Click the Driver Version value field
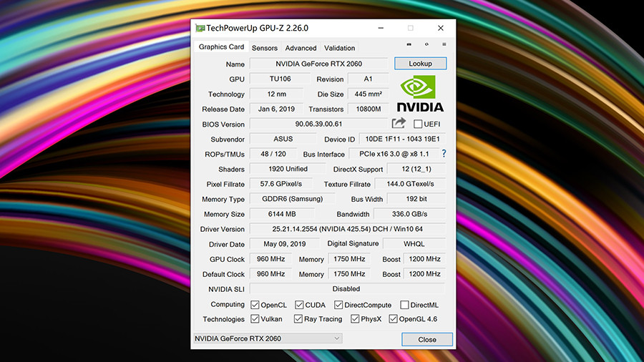Viewport: 644px width, 362px height. point(348,229)
